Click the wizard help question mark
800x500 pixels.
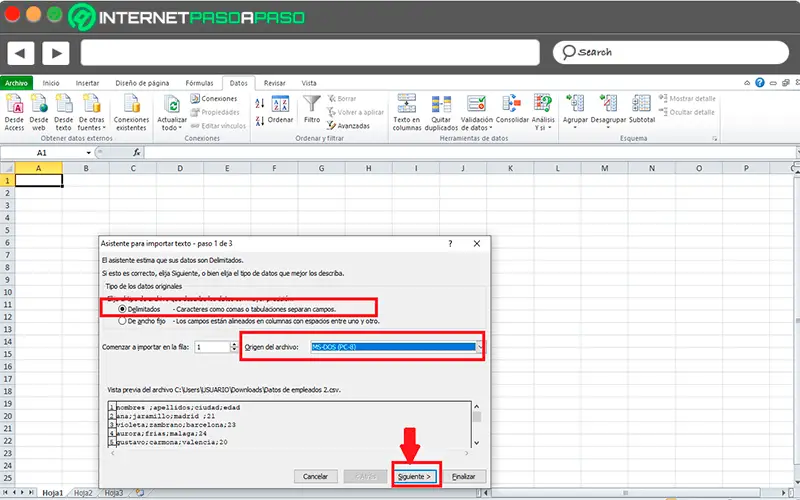click(x=450, y=244)
